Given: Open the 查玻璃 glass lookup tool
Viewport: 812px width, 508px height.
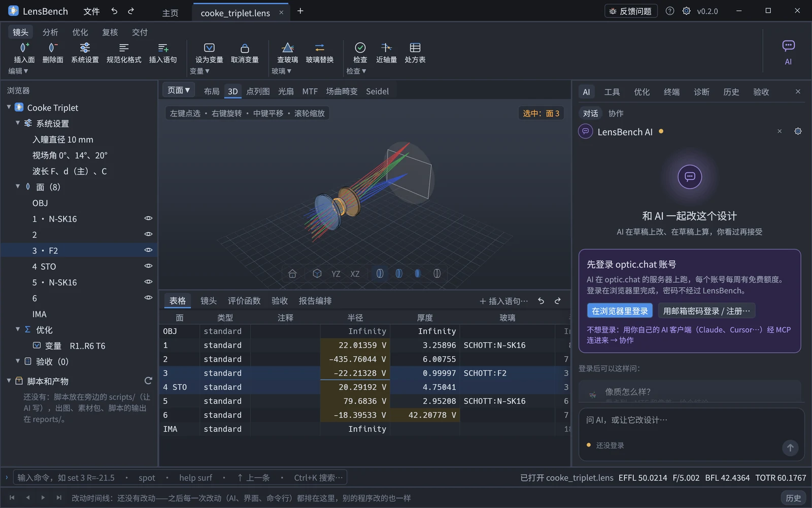Looking at the screenshot, I should (288, 48).
